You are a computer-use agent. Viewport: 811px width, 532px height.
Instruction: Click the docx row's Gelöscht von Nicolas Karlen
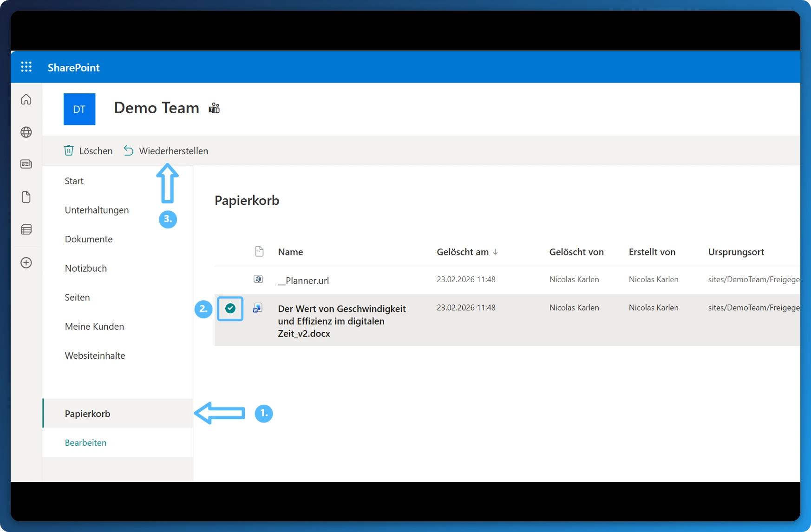(574, 308)
